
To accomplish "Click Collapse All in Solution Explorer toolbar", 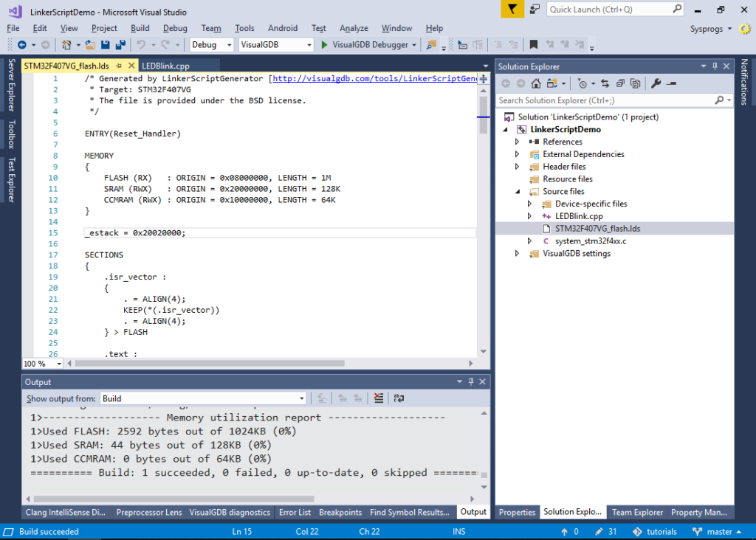I will point(619,83).
